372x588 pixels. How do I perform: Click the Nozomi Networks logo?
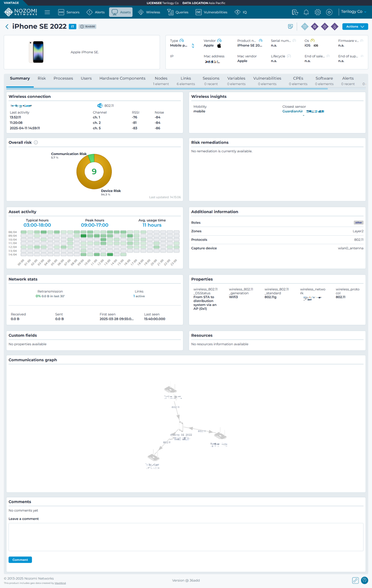[x=21, y=12]
